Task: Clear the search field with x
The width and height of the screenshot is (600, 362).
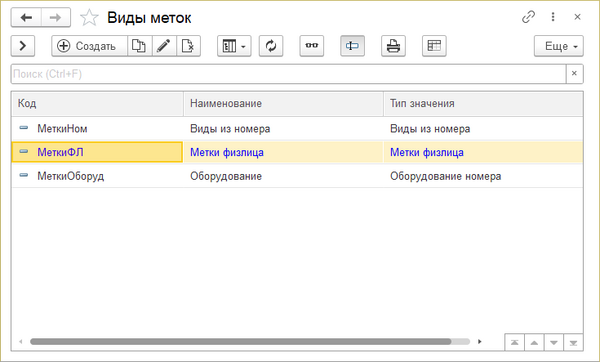Action: (574, 73)
